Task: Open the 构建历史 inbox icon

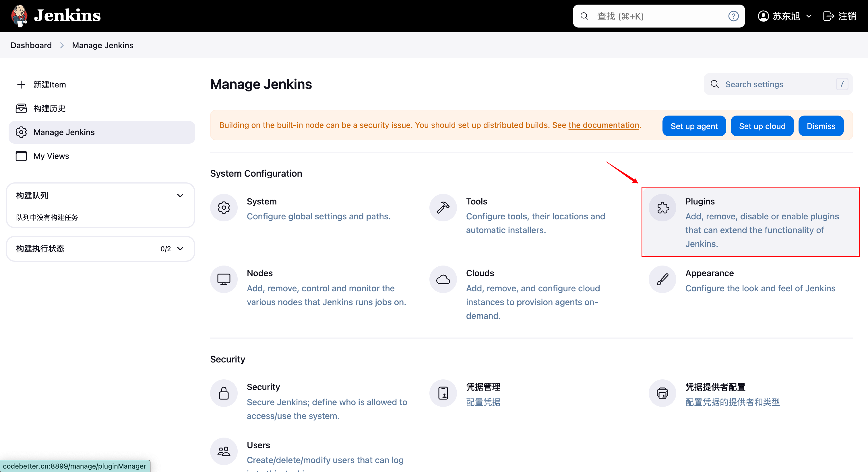Action: [21, 108]
